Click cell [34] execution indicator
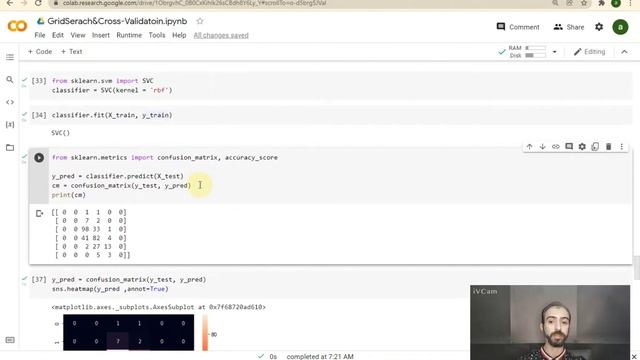 39,115
